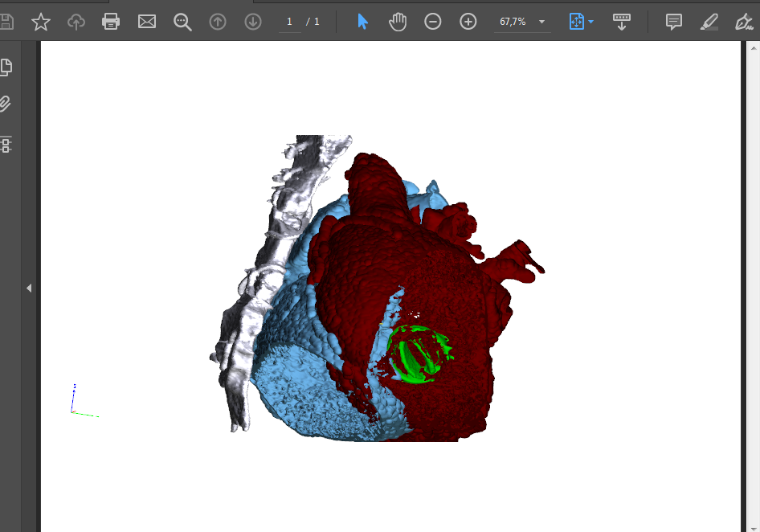Go to previous page arrow
The height and width of the screenshot is (532, 760).
218,22
